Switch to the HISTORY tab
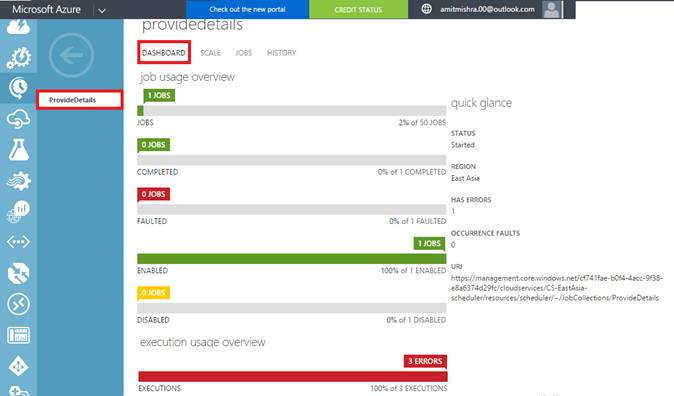Screen dimensions: 674x396 pyautogui.click(x=282, y=53)
